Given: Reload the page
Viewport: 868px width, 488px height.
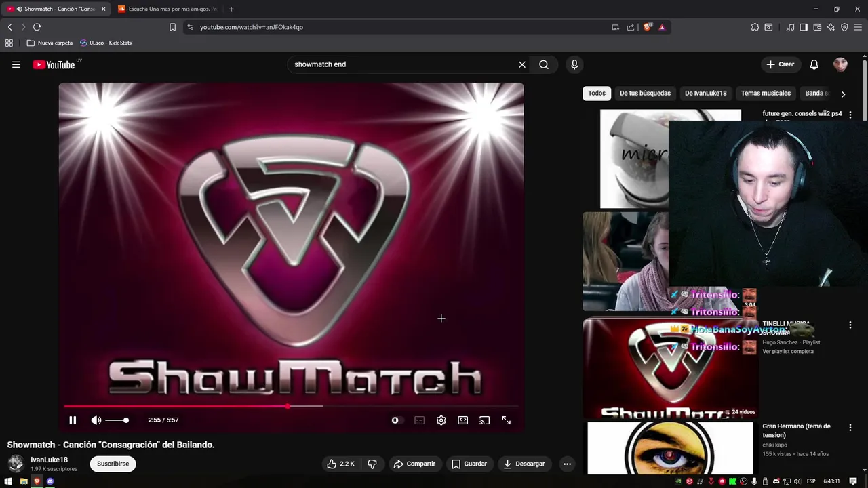Looking at the screenshot, I should click(37, 27).
